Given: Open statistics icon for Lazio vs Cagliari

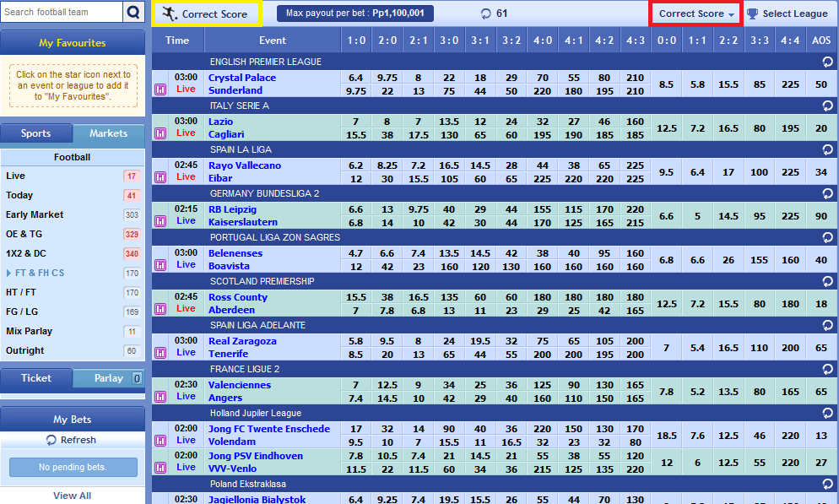Looking at the screenshot, I should 160,133.
